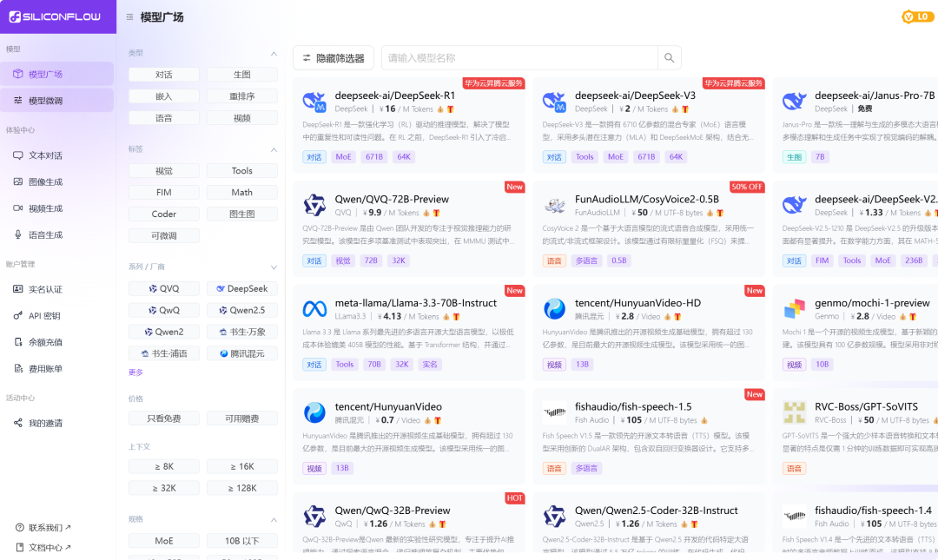
Task: Open 模型广场 in the sidebar
Action: [56, 74]
